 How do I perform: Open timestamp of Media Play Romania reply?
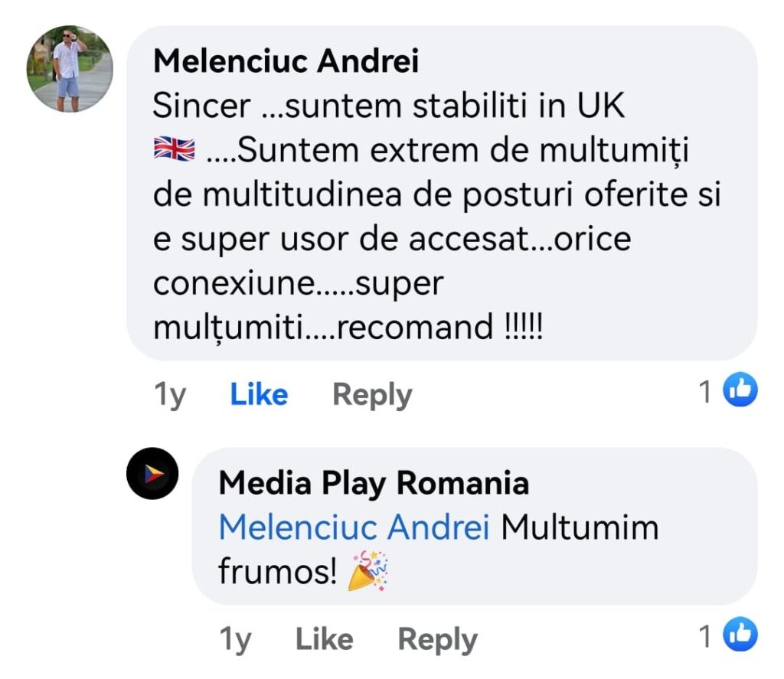click(234, 639)
